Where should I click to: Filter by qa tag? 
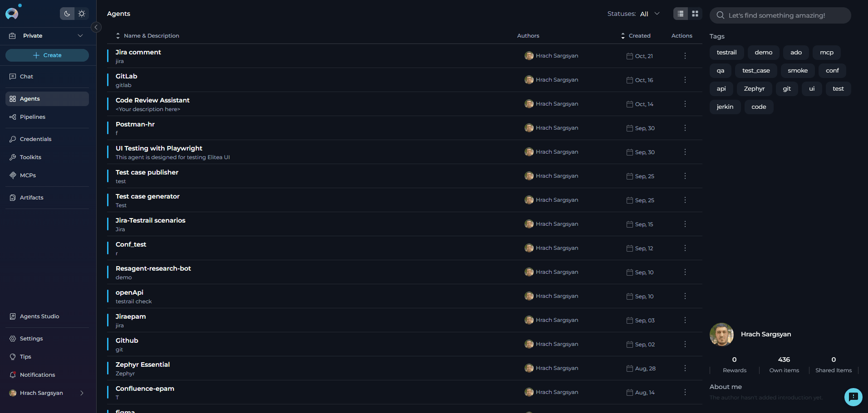click(721, 71)
